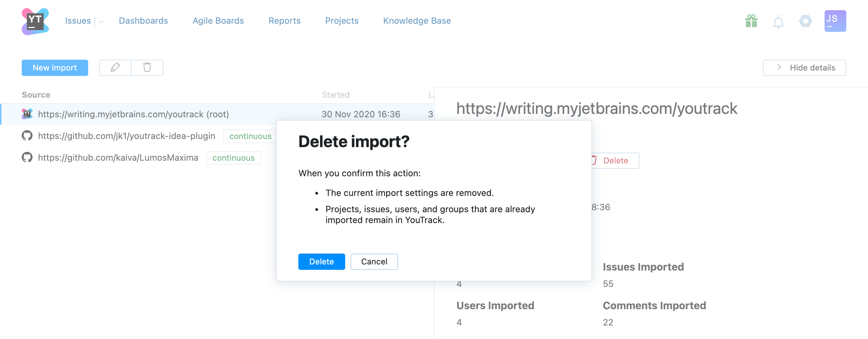This screenshot has width=868, height=339.
Task: Cancel the delete import dialog
Action: point(374,262)
